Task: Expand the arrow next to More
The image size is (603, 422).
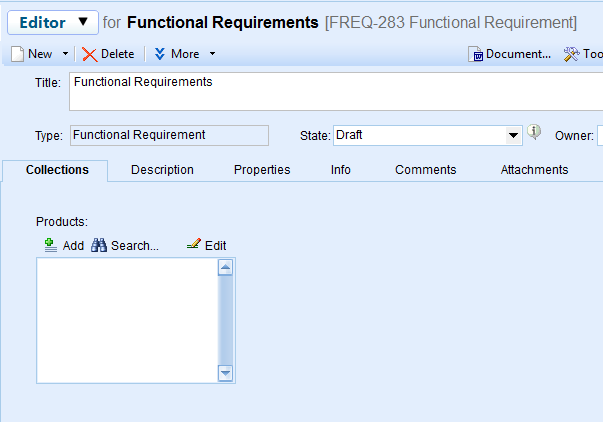Action: click(x=212, y=54)
